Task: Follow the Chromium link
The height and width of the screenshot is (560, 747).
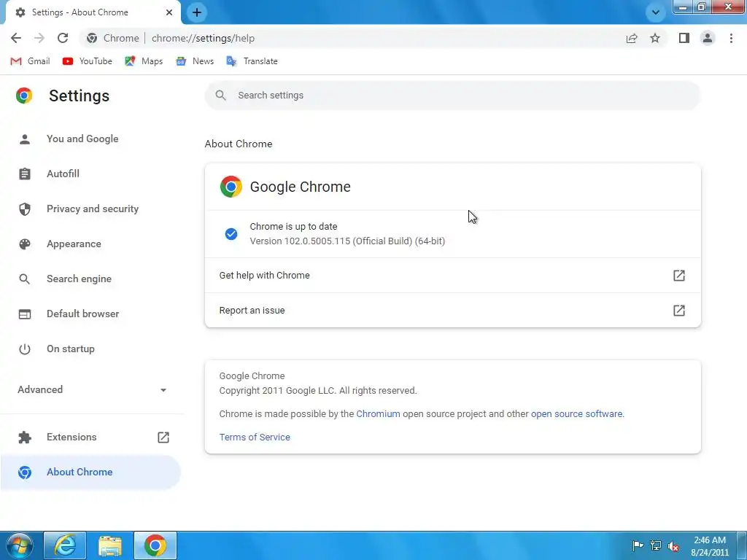Action: (378, 414)
